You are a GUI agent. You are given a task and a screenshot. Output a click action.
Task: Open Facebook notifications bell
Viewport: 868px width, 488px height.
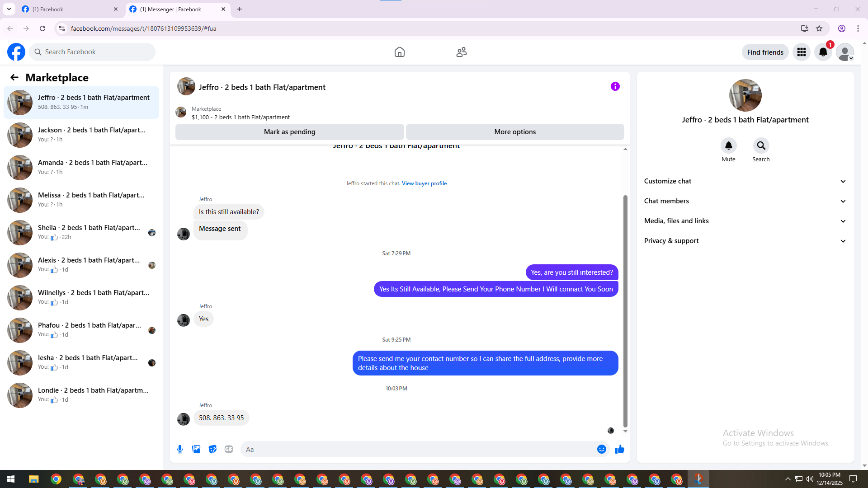[x=823, y=52]
